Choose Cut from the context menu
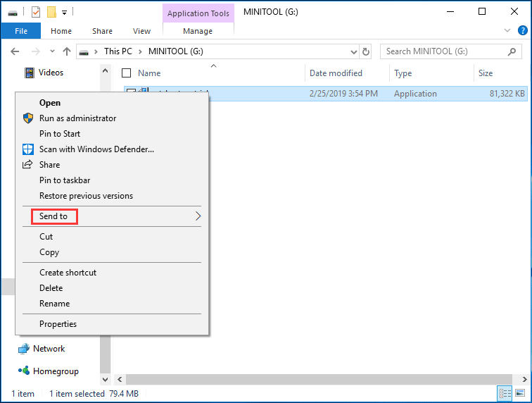The image size is (532, 403). click(112, 237)
